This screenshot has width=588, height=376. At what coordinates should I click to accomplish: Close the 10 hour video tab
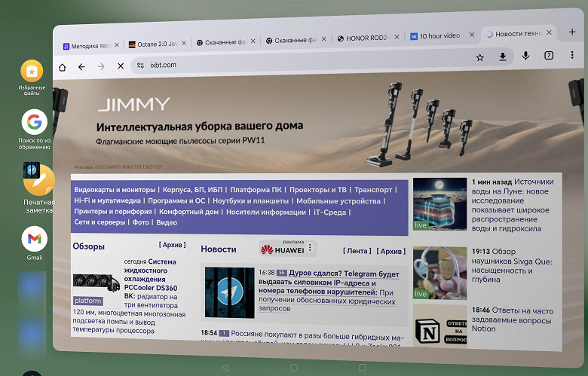coord(472,35)
